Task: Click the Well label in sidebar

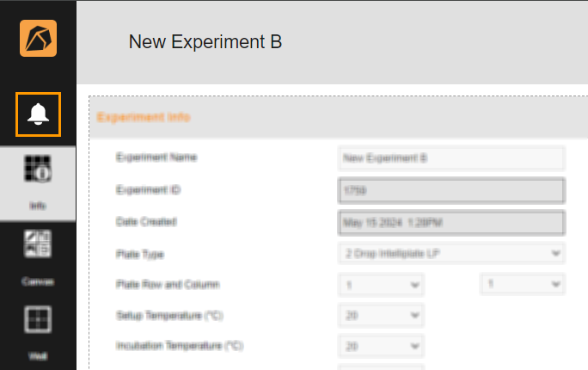Action: (x=38, y=355)
